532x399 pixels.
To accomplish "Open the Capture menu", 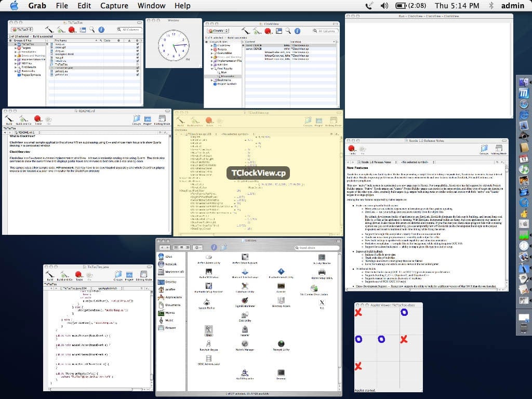I will tap(114, 6).
